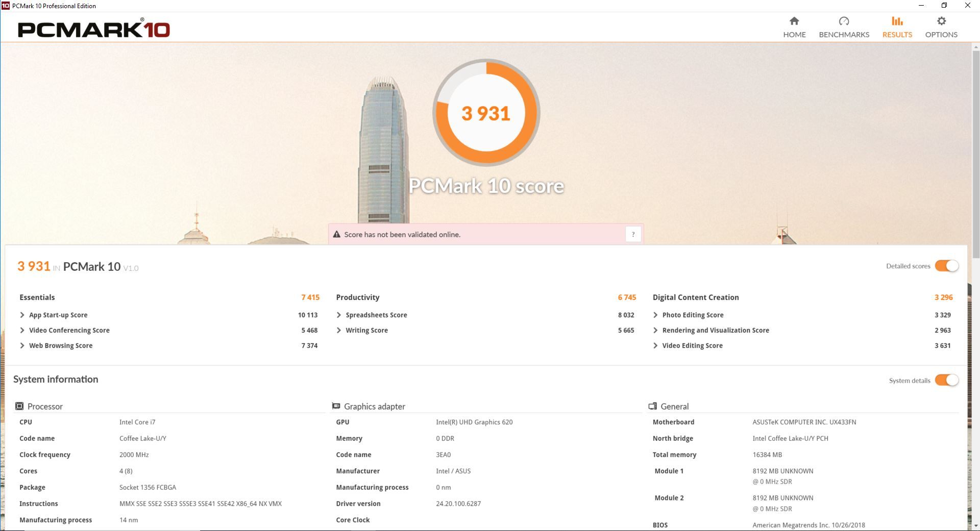Open Benchmarks gauge icon
The height and width of the screenshot is (531, 980).
point(844,21)
